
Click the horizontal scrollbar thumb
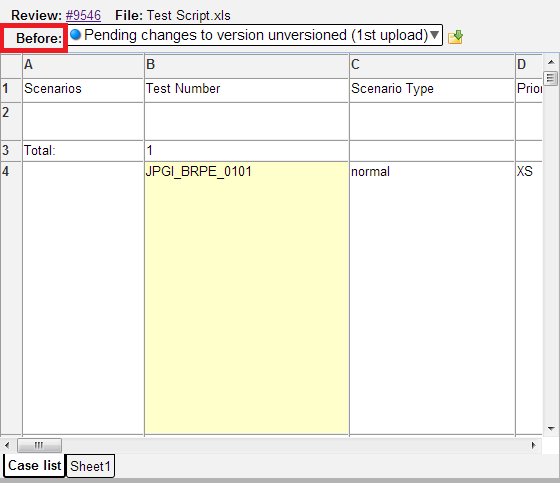[39, 445]
